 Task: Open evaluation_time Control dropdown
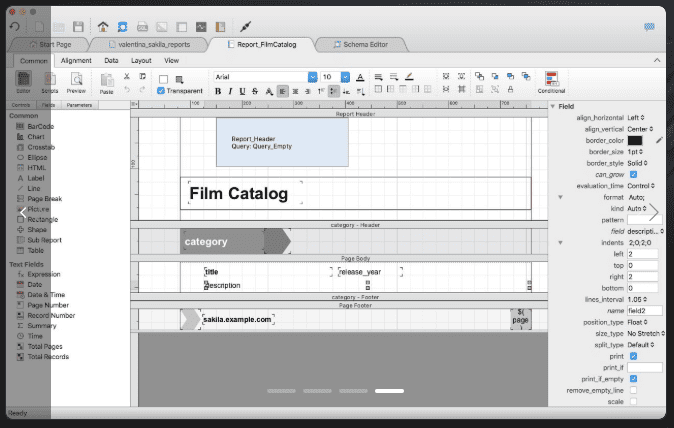(641, 186)
